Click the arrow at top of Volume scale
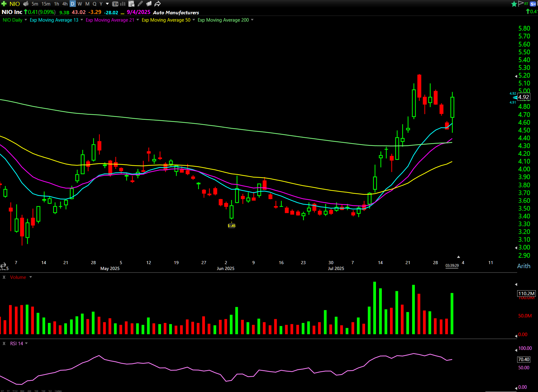538x392 pixels. point(516,284)
